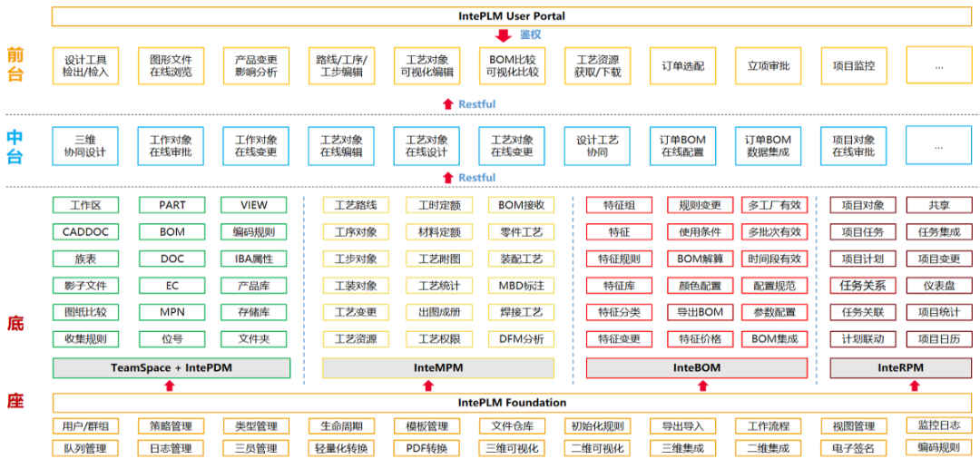The width and height of the screenshot is (980, 459).
Task: Click the 装配工艺 box
Action: 521,259
